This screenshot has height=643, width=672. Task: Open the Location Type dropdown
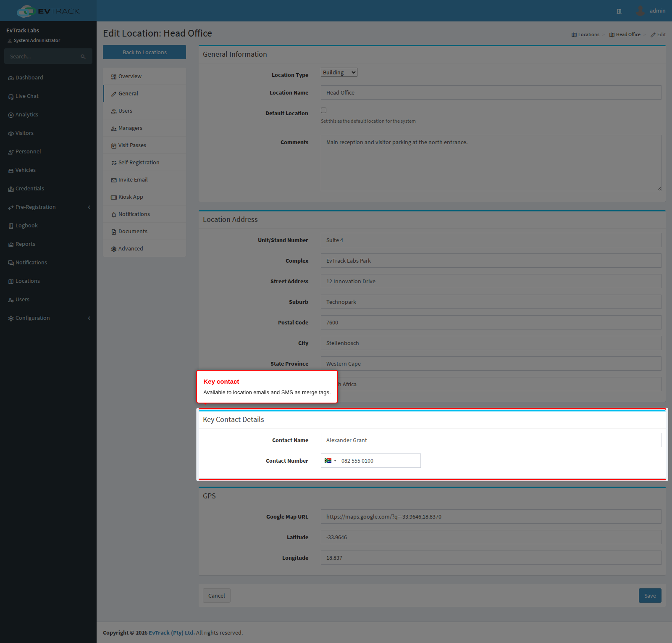click(339, 72)
